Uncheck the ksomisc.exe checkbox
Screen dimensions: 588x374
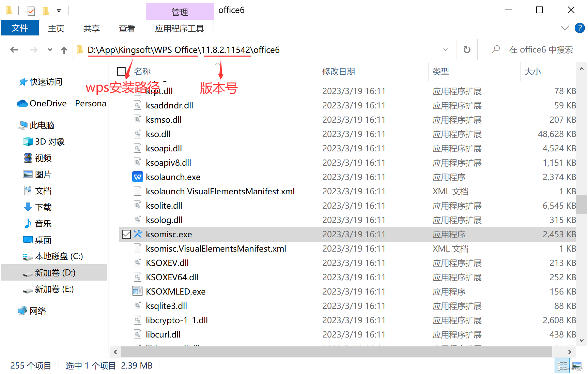pos(126,234)
